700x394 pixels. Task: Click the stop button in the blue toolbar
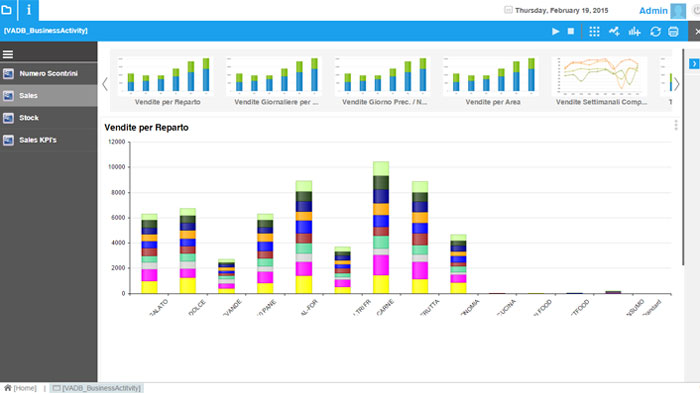571,31
